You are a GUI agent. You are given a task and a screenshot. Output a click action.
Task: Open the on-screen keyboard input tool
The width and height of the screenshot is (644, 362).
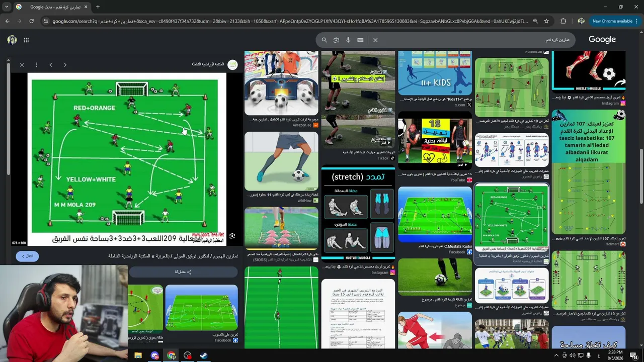pos(360,40)
